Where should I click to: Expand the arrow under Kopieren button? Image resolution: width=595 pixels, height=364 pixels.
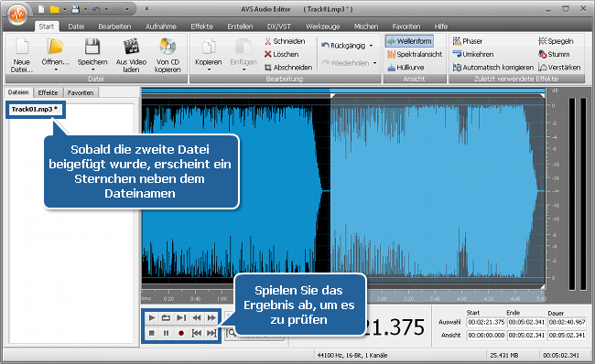coord(209,70)
